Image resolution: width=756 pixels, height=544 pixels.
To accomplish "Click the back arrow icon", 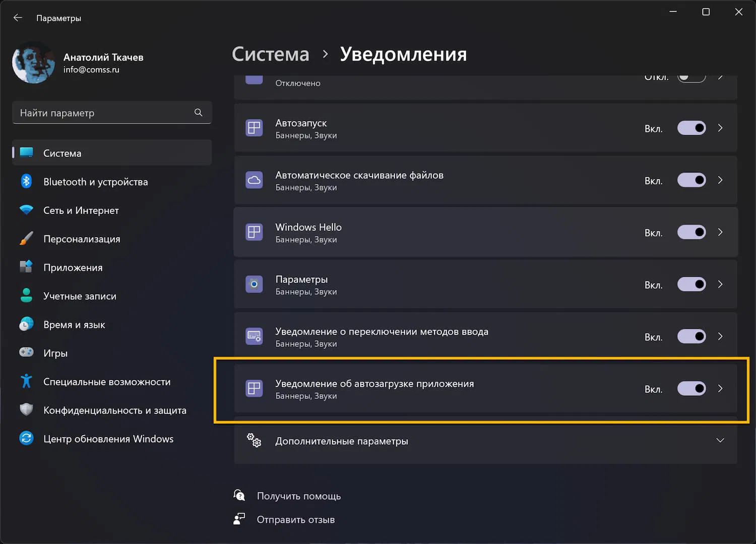I will [18, 18].
